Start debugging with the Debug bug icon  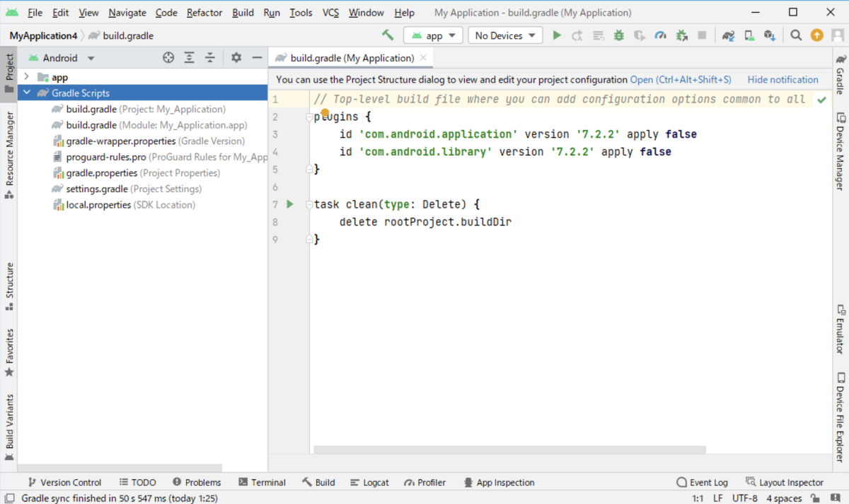click(x=619, y=35)
